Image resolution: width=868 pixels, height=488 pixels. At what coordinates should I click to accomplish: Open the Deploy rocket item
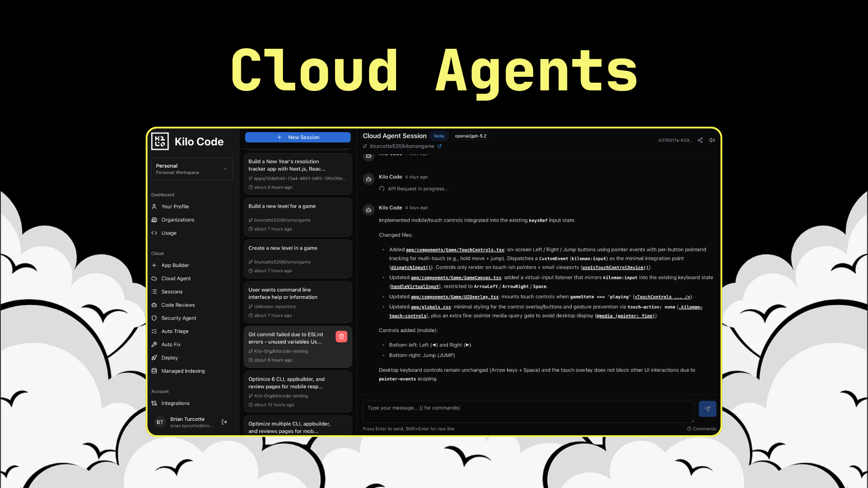(x=170, y=358)
